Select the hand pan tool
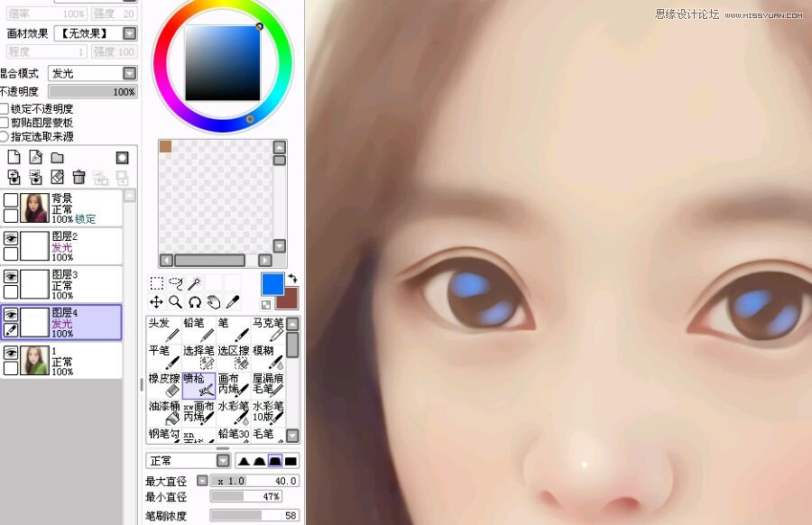 [x=213, y=302]
